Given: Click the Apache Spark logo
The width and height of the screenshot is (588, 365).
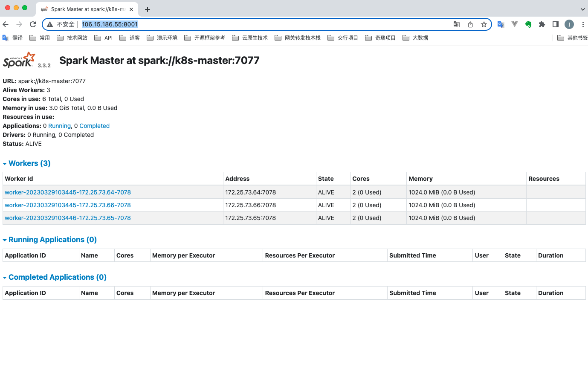Looking at the screenshot, I should click(x=19, y=60).
